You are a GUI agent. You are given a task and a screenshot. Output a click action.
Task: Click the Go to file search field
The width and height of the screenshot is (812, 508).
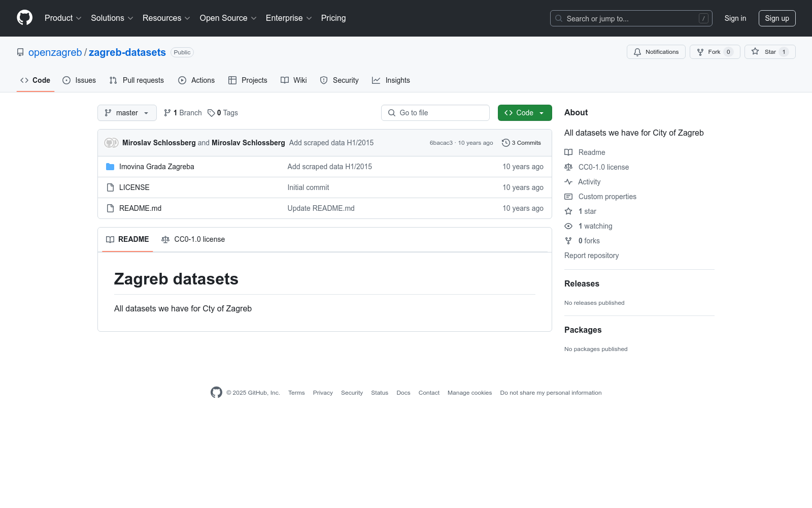435,113
